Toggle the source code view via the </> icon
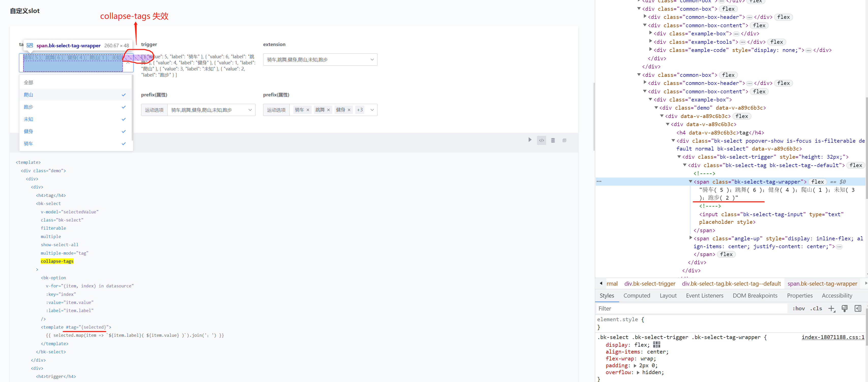The height and width of the screenshot is (382, 868). coord(541,140)
